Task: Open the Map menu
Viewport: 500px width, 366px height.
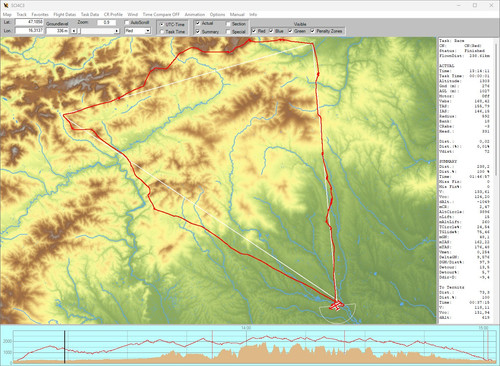Action: (x=7, y=15)
